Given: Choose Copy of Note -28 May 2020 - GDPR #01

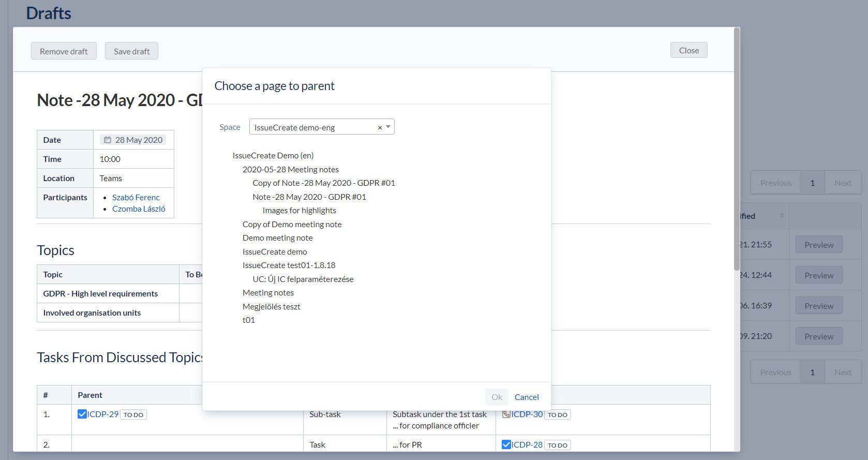Looking at the screenshot, I should tap(324, 183).
